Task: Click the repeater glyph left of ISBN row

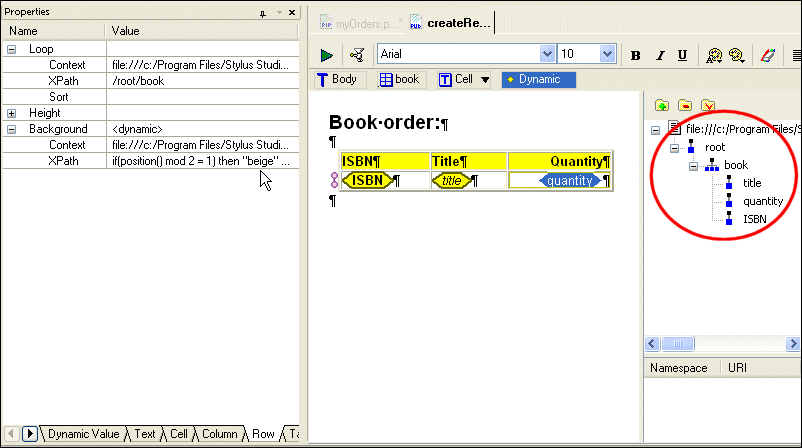Action: click(334, 180)
